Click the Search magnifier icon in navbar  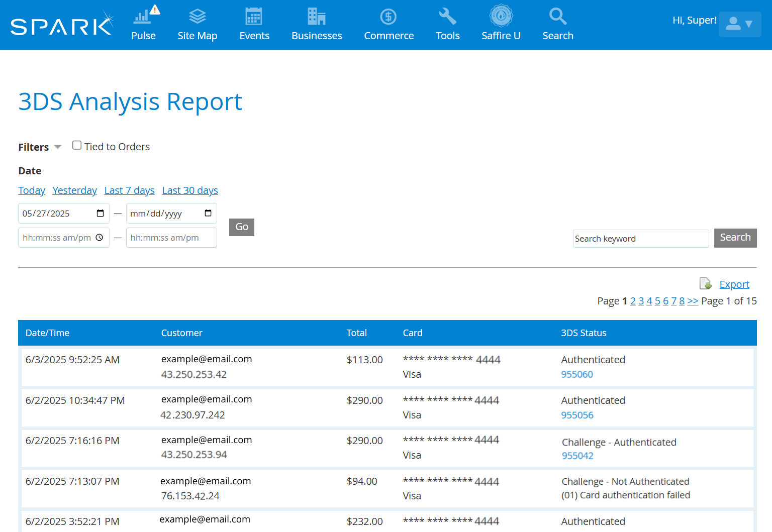557,17
